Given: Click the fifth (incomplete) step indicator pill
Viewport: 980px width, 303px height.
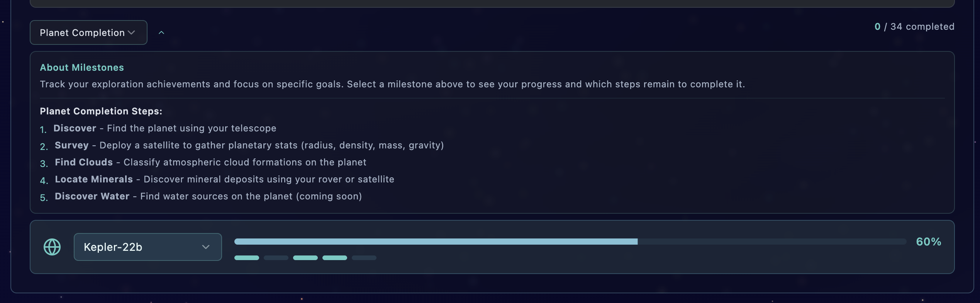Looking at the screenshot, I should click(364, 258).
